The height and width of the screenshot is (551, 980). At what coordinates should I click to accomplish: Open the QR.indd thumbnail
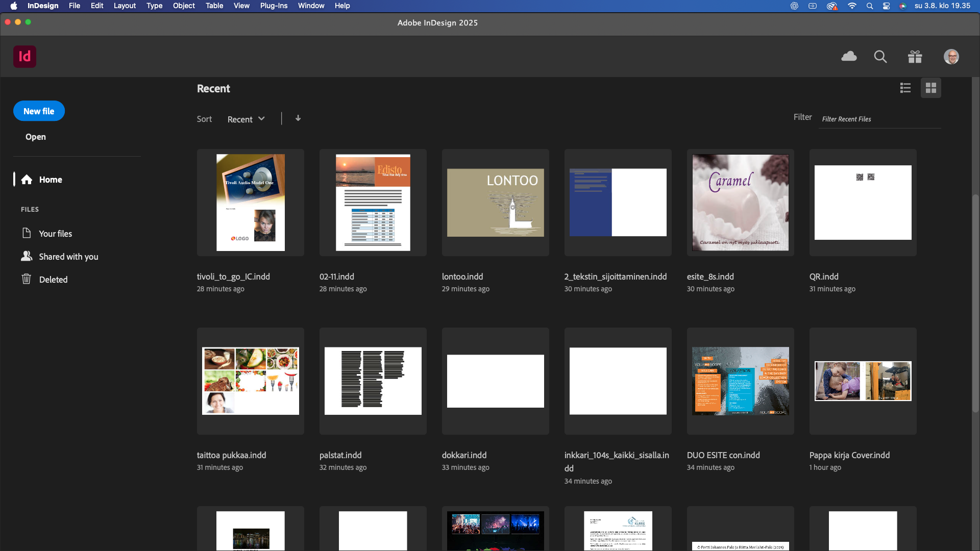[863, 203]
